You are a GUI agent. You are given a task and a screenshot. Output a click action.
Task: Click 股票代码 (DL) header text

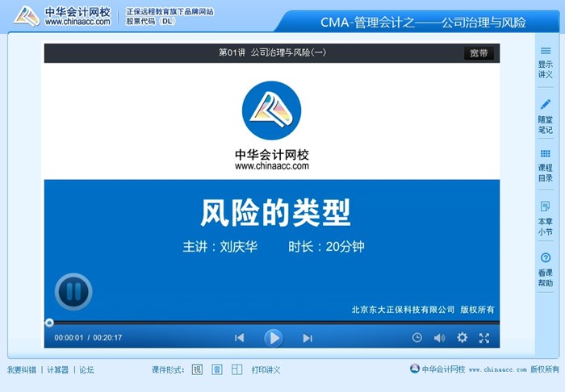(x=151, y=22)
